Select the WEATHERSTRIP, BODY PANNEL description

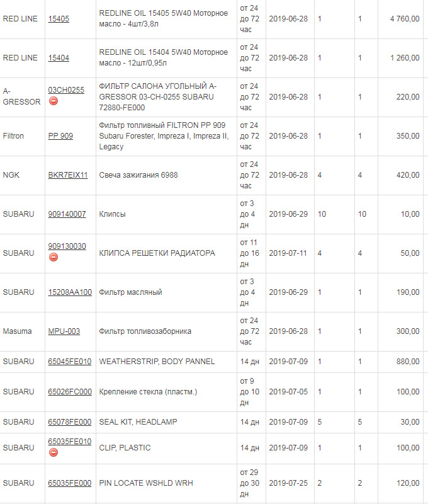click(x=157, y=362)
